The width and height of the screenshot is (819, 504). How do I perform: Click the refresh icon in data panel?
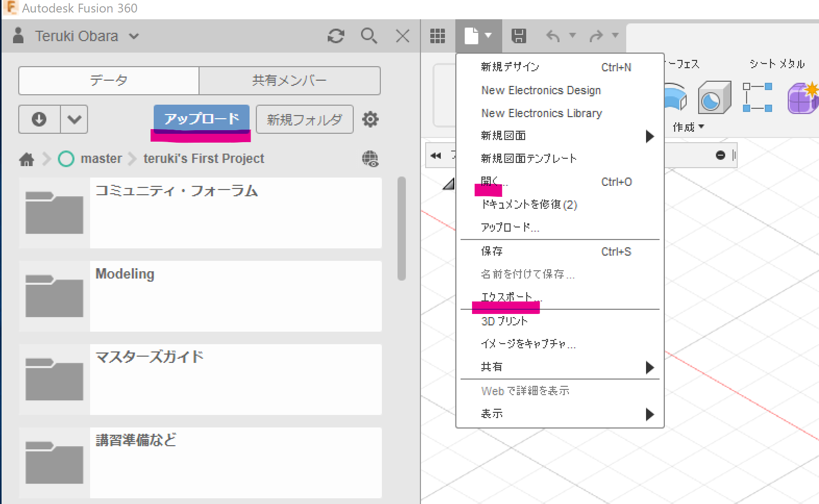coord(336,36)
